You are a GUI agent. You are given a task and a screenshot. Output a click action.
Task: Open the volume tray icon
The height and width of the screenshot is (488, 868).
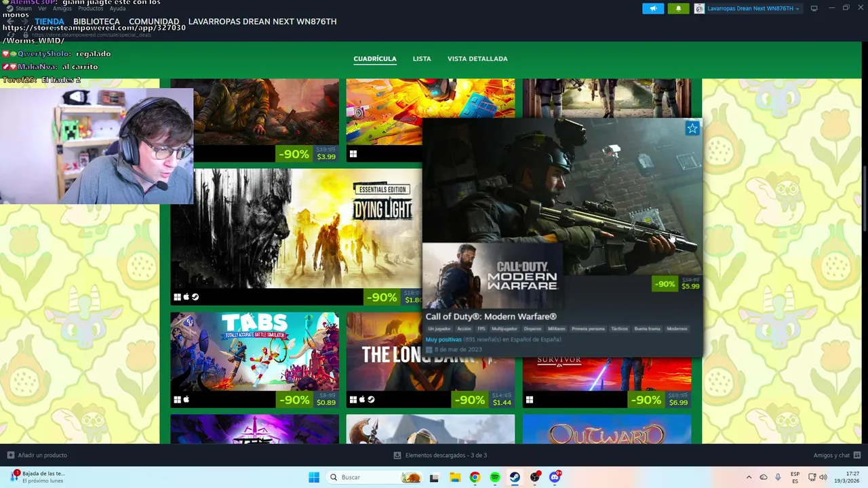point(823,477)
